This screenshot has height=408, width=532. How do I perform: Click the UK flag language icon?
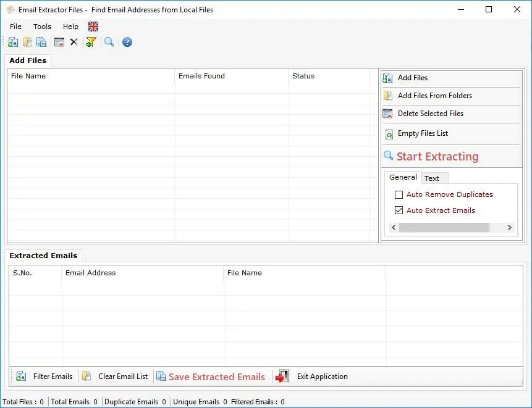[93, 27]
